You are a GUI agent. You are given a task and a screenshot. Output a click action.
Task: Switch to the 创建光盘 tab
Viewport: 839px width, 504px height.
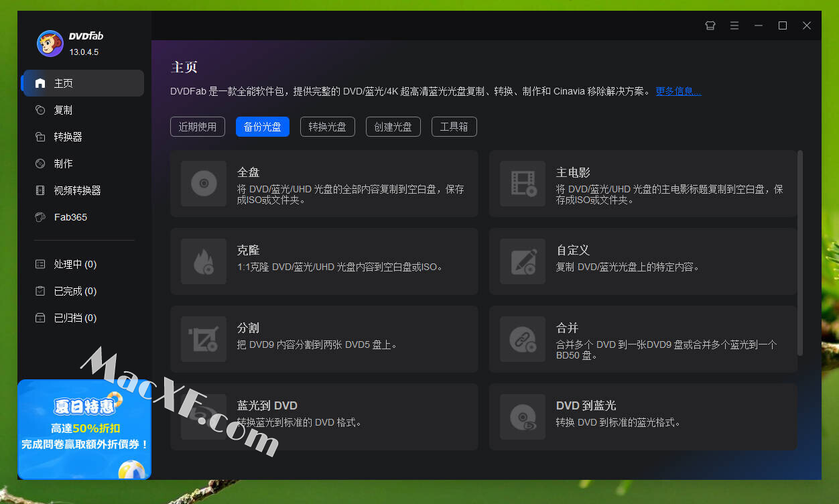[x=393, y=127]
